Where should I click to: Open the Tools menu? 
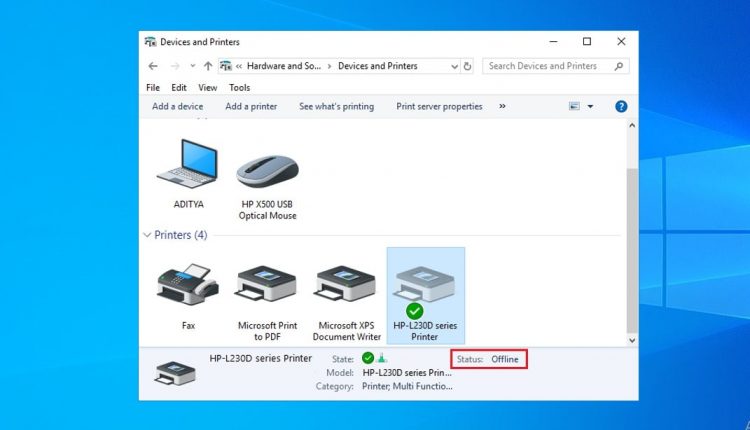point(239,88)
